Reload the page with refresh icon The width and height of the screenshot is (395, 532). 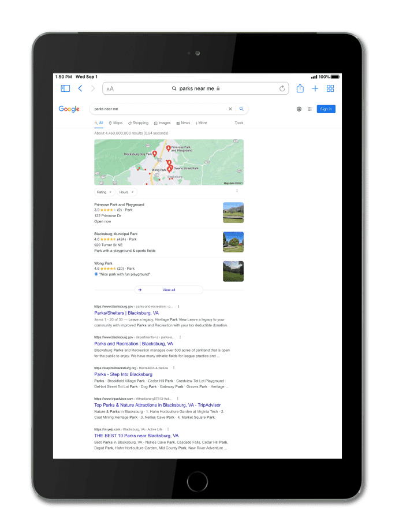[x=282, y=88]
